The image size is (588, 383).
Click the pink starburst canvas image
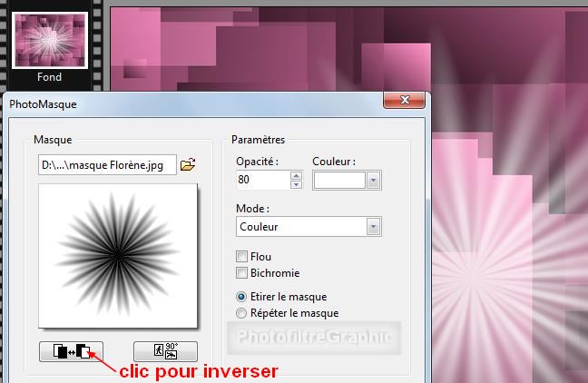click(508, 227)
